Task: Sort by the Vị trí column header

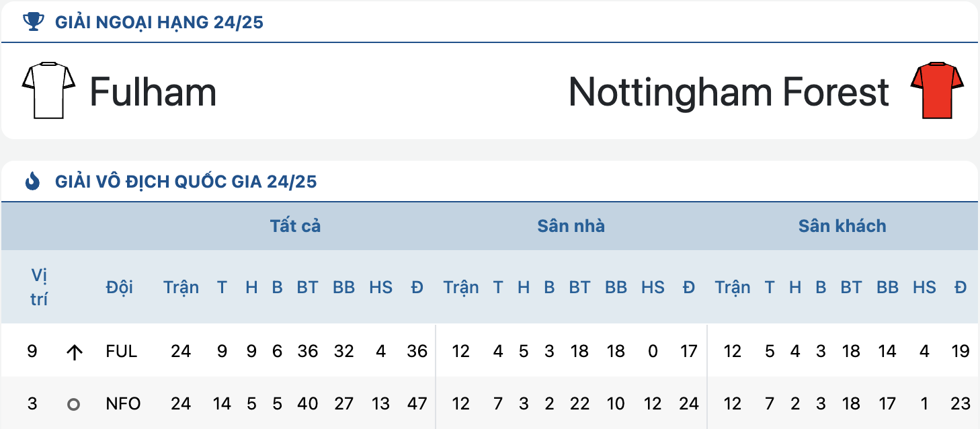Action: 39,287
